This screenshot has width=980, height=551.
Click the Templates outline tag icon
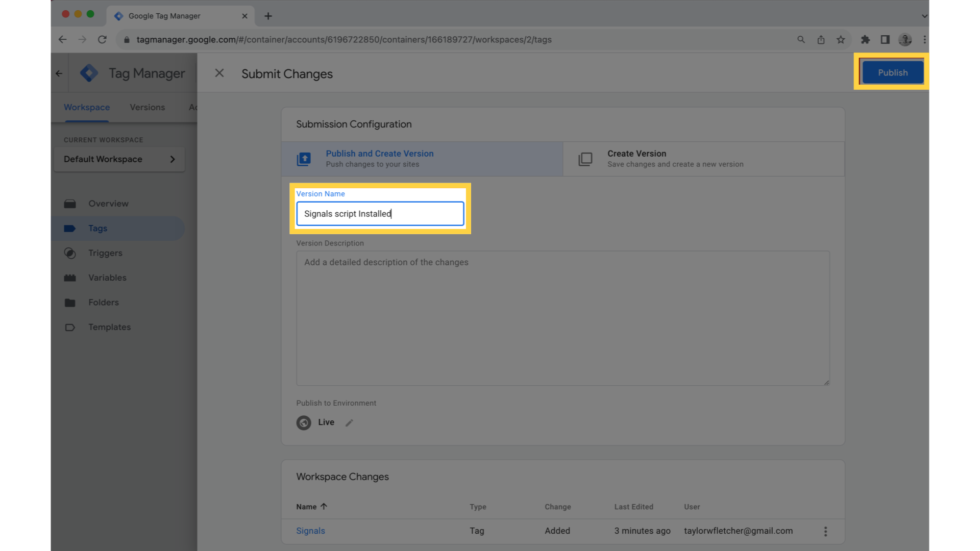coord(70,327)
